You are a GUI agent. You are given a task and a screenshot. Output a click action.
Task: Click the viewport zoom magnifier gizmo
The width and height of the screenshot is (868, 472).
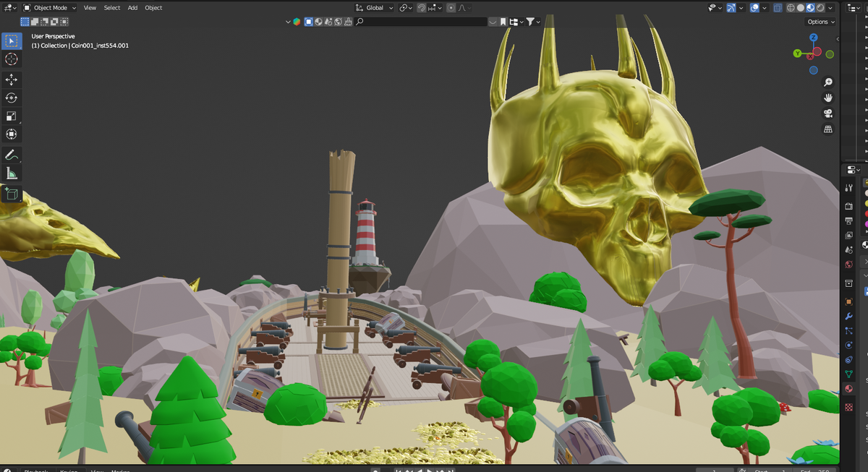(x=828, y=82)
